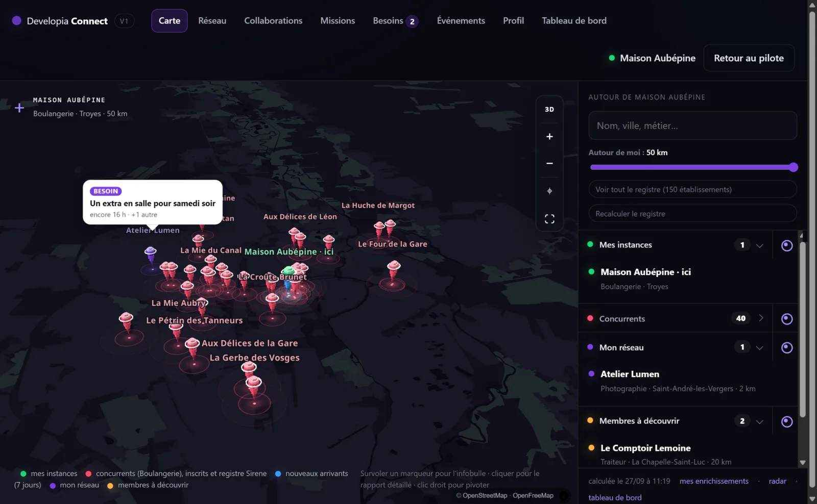Open the OpenStreetMap attribution link
The width and height of the screenshot is (817, 504).
(485, 495)
